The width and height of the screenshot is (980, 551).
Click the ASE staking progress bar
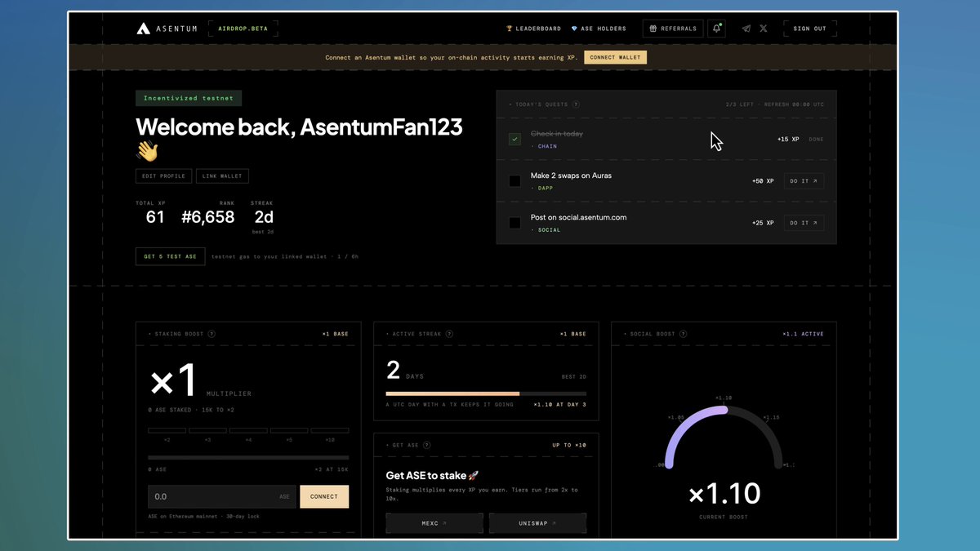tap(248, 458)
